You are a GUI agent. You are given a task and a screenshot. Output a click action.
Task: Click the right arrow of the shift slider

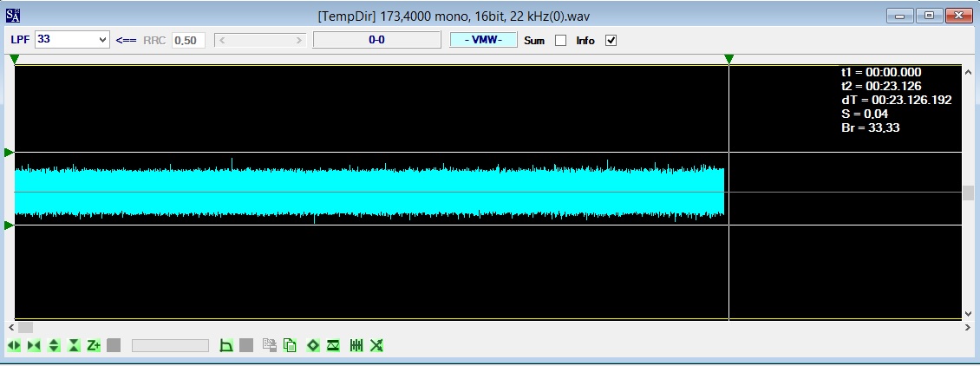[x=298, y=41]
